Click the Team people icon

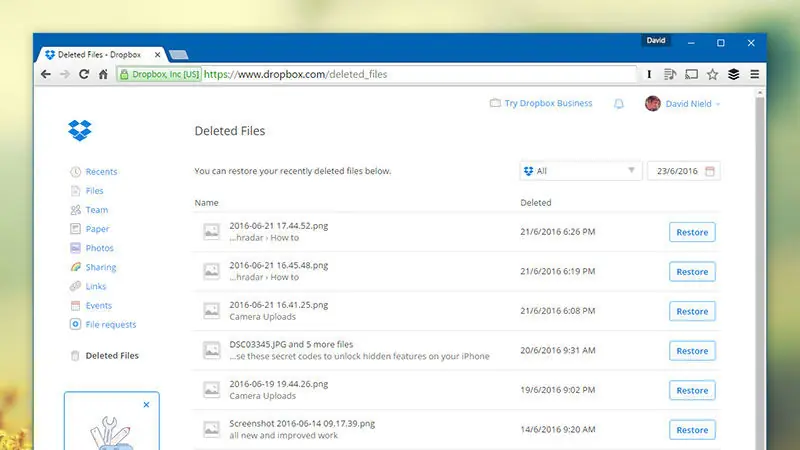[x=76, y=210]
